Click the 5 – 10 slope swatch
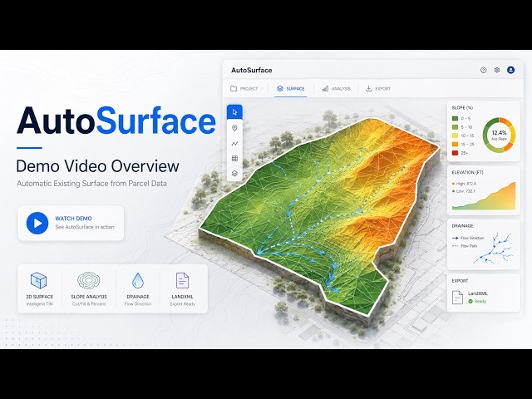This screenshot has height=399, width=532. pyautogui.click(x=455, y=127)
